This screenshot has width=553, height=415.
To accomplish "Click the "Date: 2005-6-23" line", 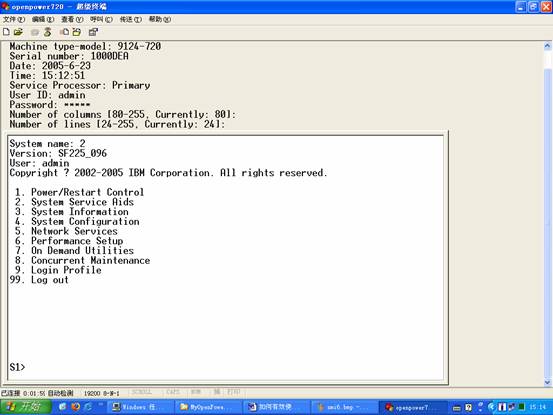I will 50,66.
